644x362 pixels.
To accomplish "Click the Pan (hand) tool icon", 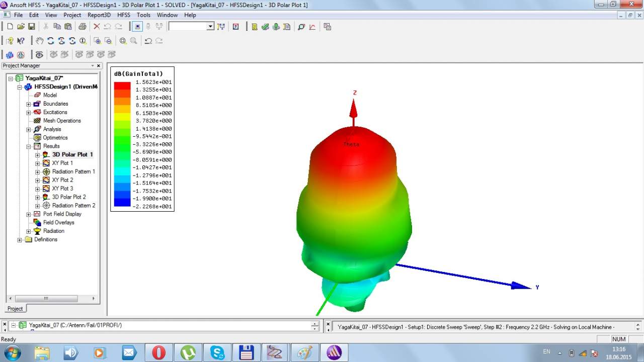I will click(40, 41).
